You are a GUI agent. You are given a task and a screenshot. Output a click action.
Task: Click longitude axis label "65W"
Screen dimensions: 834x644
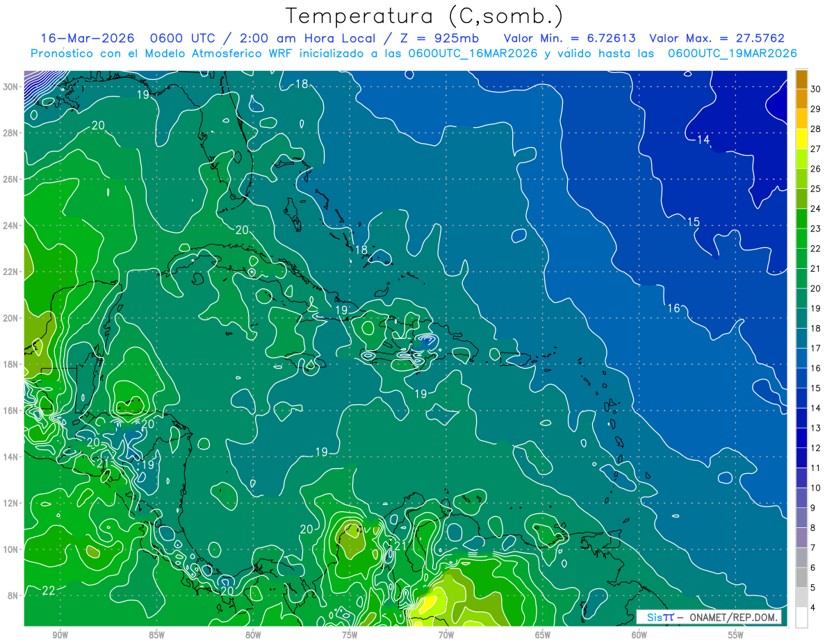pos(543,635)
